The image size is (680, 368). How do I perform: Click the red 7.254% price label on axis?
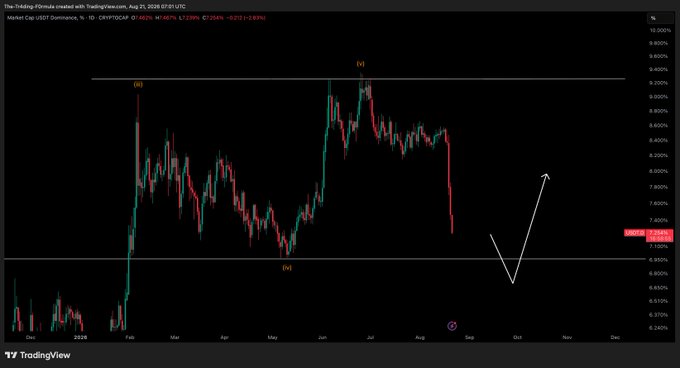659,233
